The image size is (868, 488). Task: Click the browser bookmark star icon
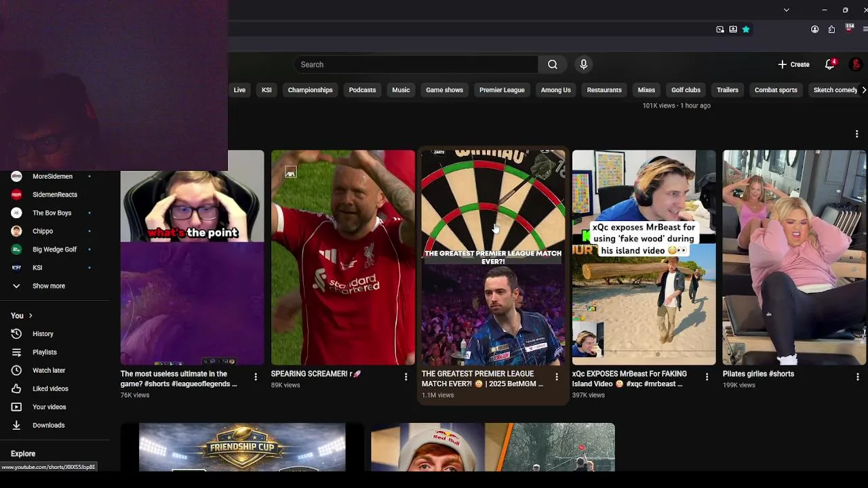[746, 29]
